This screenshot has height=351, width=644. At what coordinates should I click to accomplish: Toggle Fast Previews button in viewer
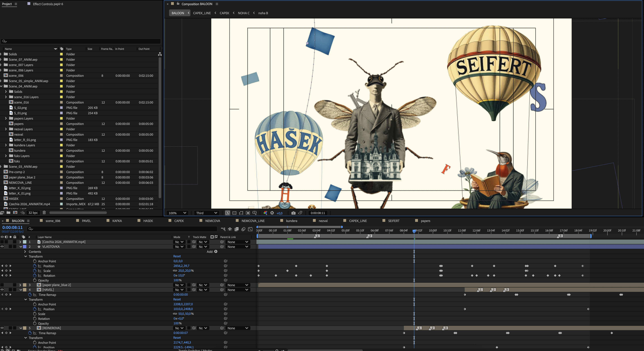click(227, 213)
